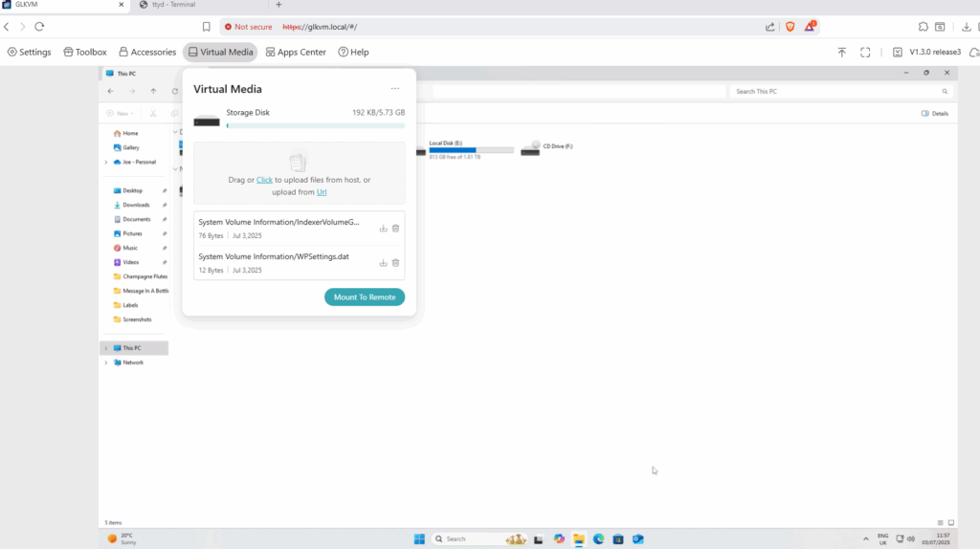Image resolution: width=980 pixels, height=549 pixels.
Task: Open the GLKVM Settings menu
Action: (30, 52)
